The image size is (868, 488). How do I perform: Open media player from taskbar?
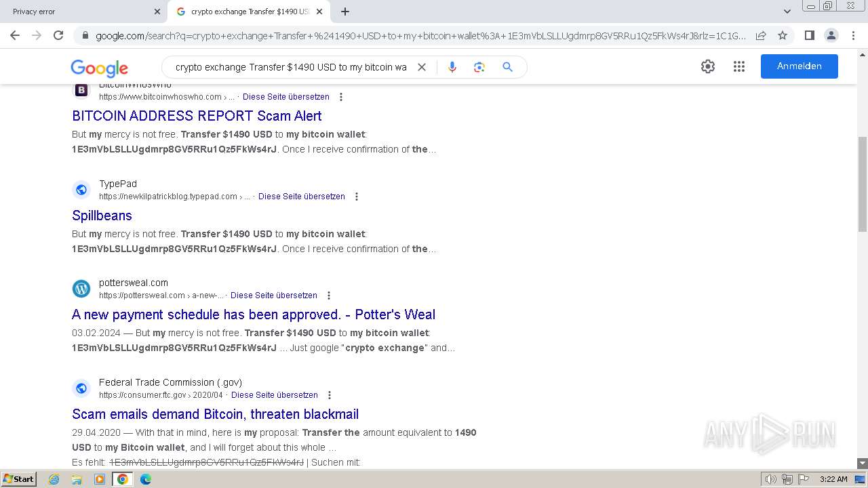pos(100,479)
